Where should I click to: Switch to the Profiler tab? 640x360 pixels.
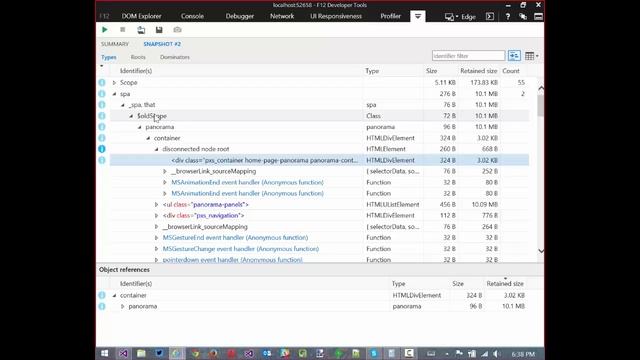[x=391, y=16]
